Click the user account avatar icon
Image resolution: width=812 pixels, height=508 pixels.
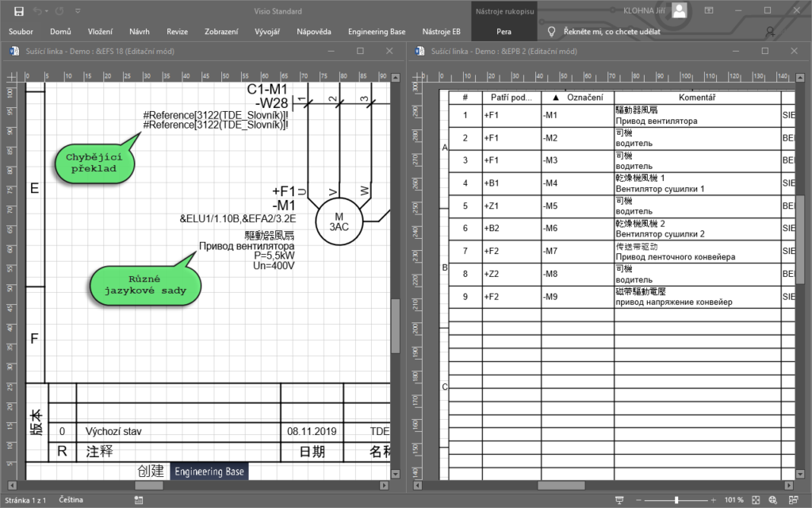pyautogui.click(x=680, y=10)
